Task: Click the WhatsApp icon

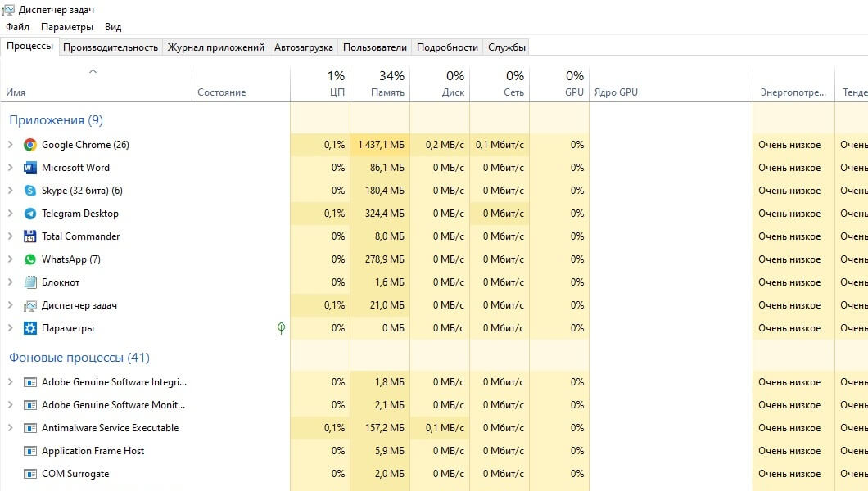Action: [30, 259]
